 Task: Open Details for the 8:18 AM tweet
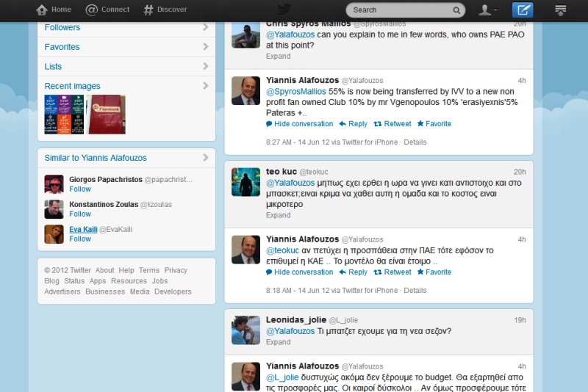(x=415, y=291)
